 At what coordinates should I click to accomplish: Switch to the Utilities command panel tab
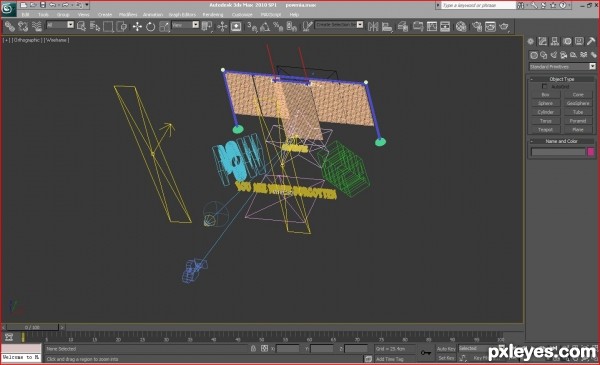(x=591, y=41)
